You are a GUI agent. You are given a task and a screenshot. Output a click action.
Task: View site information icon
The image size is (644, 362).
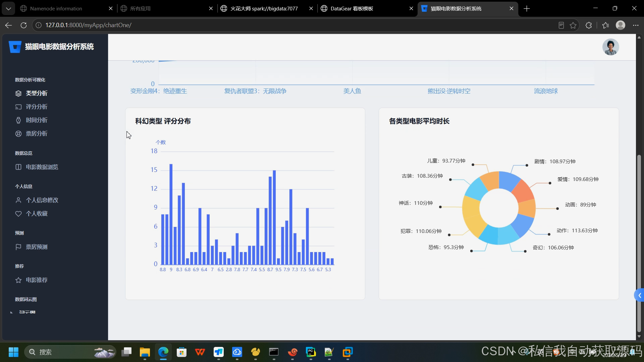pyautogui.click(x=39, y=25)
